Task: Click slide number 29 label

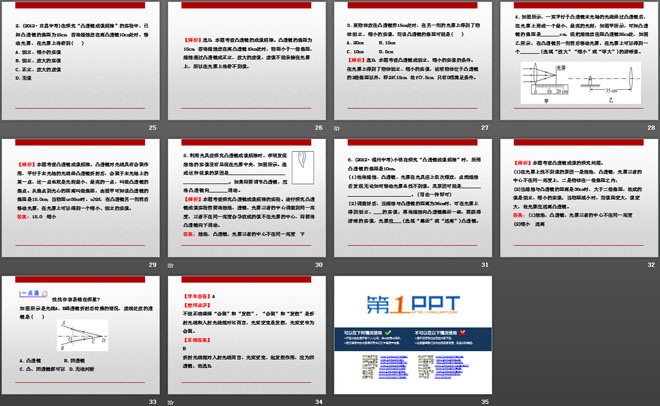Action: tap(152, 265)
